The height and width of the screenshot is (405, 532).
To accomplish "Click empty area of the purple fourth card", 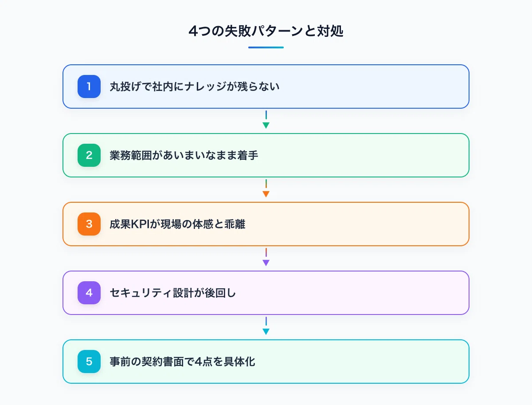I will click(x=377, y=293).
